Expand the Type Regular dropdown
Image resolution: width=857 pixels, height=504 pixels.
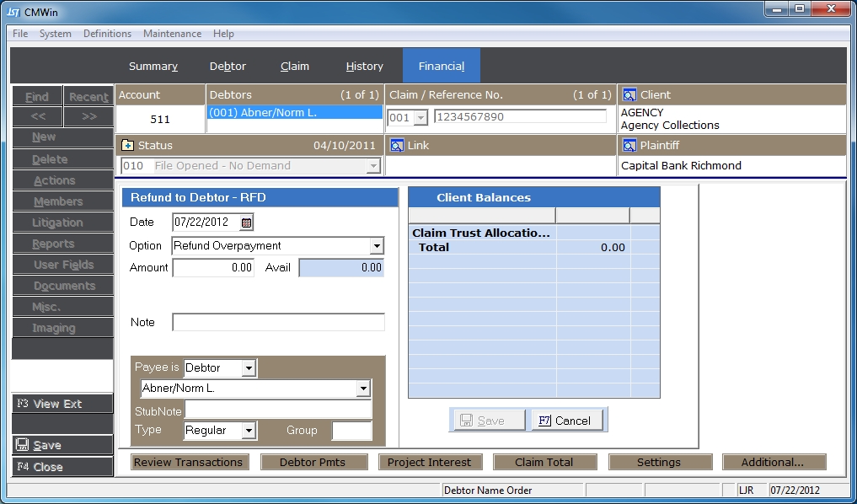tap(248, 431)
